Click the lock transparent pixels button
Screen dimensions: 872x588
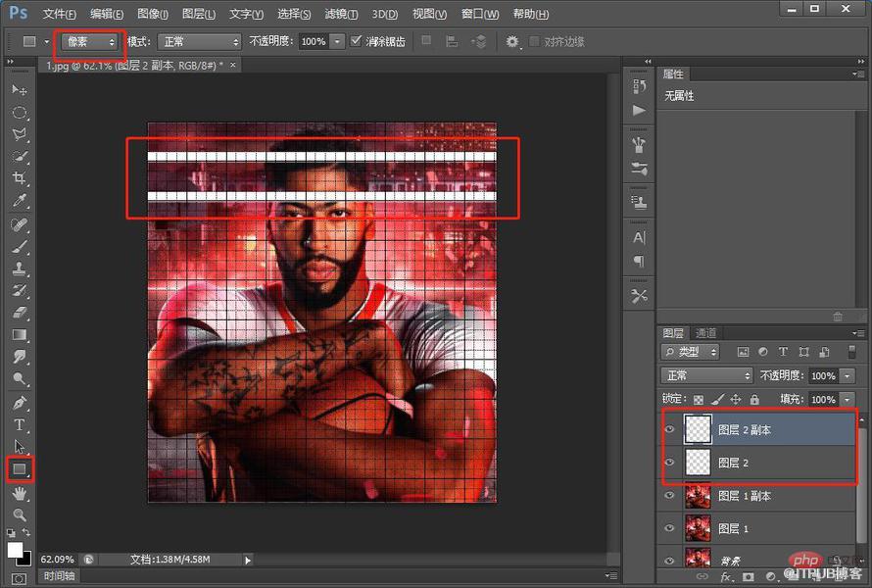[x=699, y=400]
